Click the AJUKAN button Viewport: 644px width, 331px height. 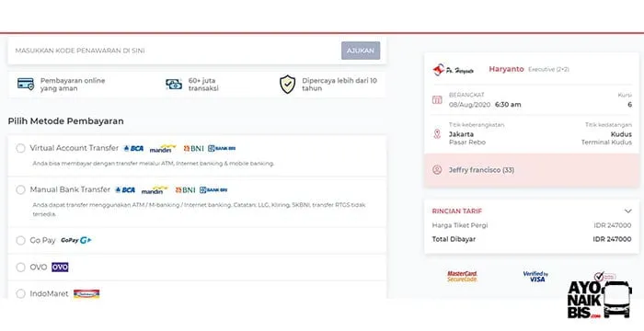click(x=361, y=51)
